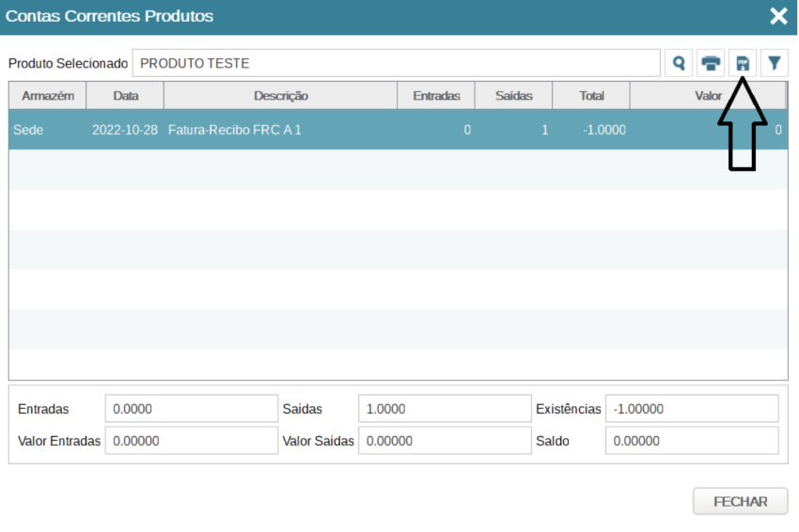This screenshot has height=532, width=799.
Task: Close the Contas Correntes Produtos dialog
Action: 778,17
